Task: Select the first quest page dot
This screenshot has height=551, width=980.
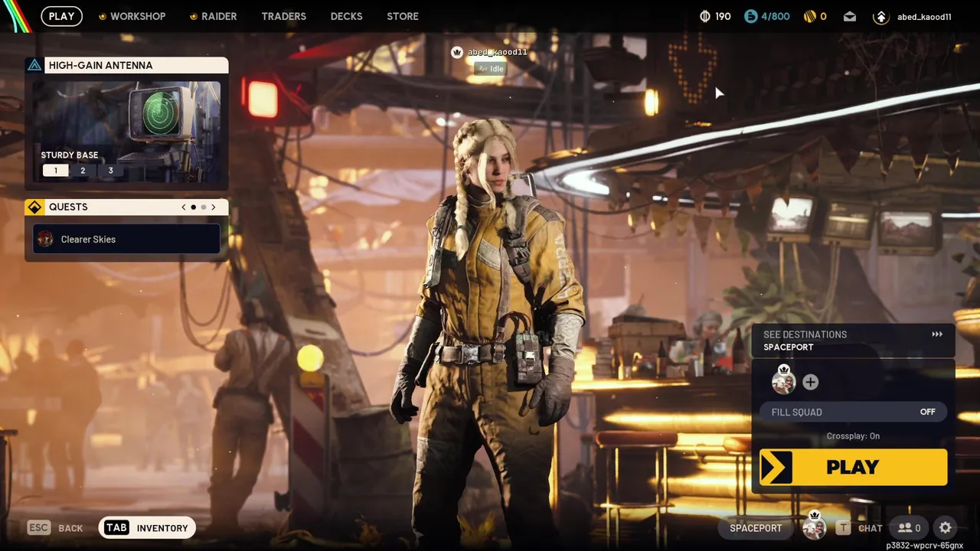Action: (x=194, y=207)
